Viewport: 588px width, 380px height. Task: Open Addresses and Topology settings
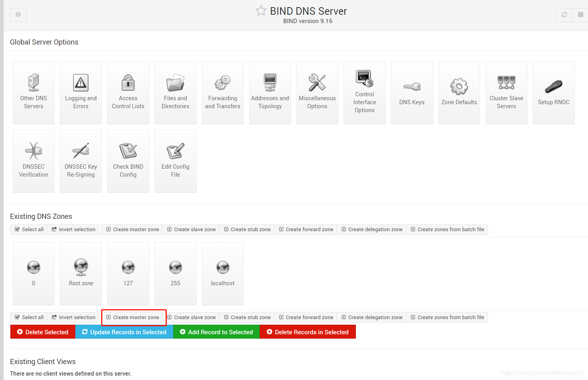pyautogui.click(x=270, y=93)
